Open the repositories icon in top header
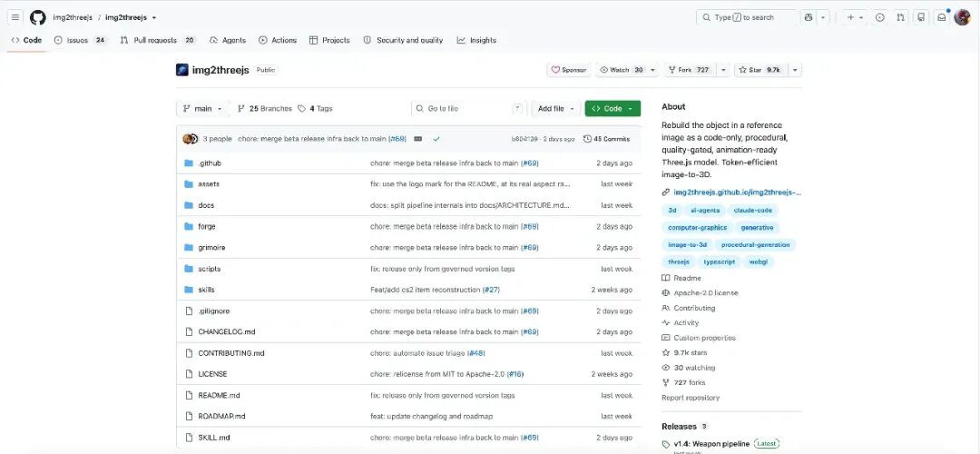 tap(921, 17)
